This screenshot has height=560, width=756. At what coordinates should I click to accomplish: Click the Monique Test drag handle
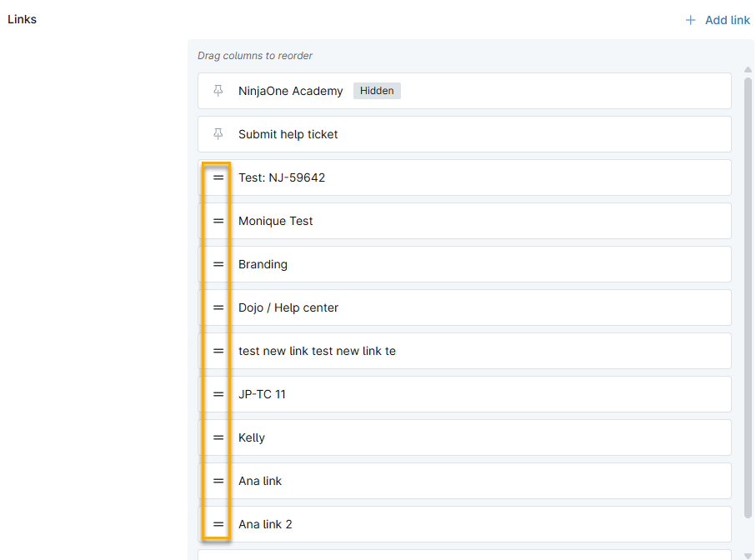[x=218, y=221]
